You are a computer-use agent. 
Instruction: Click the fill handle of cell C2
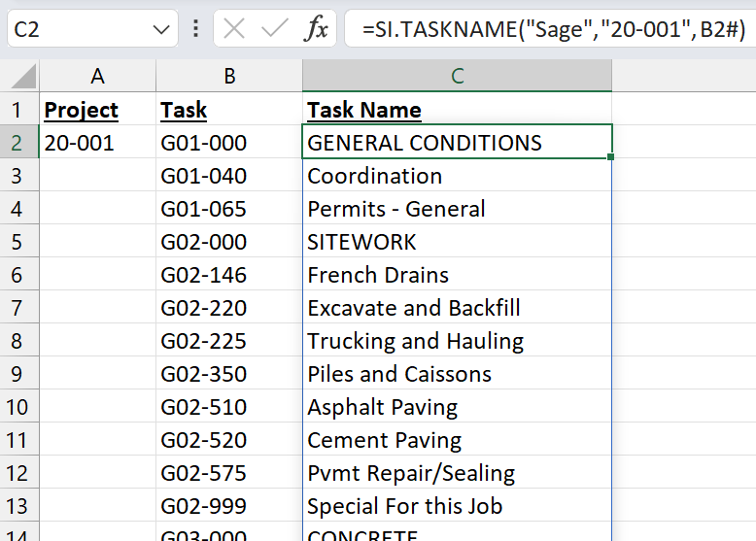coord(612,157)
